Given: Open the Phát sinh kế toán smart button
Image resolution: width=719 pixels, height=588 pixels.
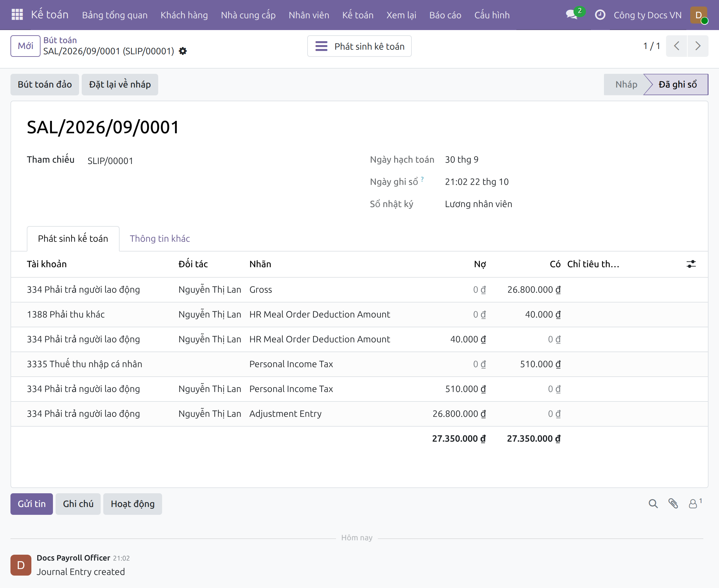Looking at the screenshot, I should [359, 46].
